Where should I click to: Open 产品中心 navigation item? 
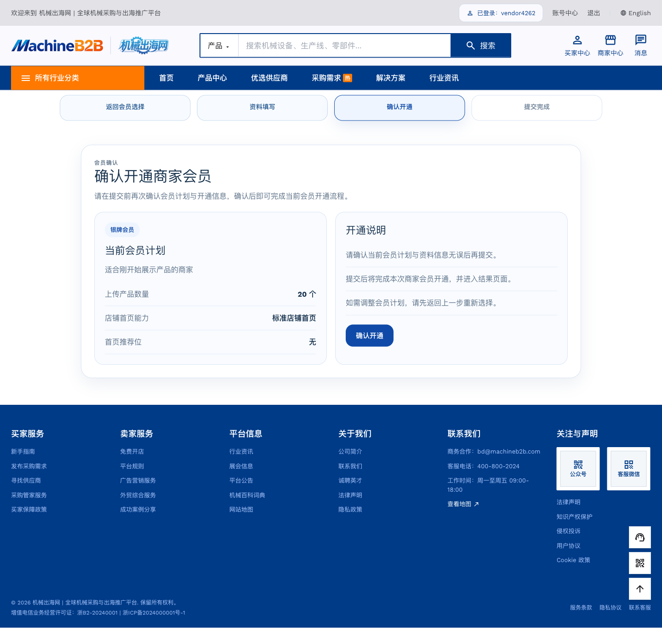coord(212,78)
